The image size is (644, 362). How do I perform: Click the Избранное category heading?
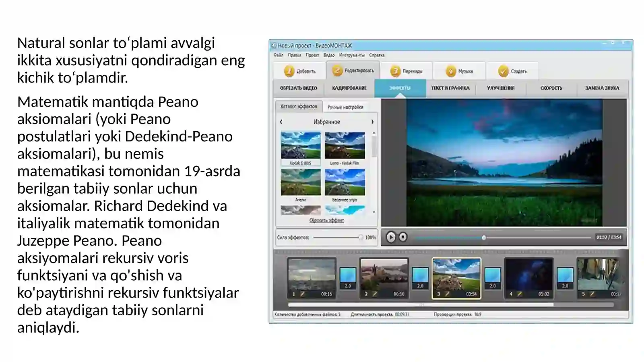pyautogui.click(x=326, y=122)
